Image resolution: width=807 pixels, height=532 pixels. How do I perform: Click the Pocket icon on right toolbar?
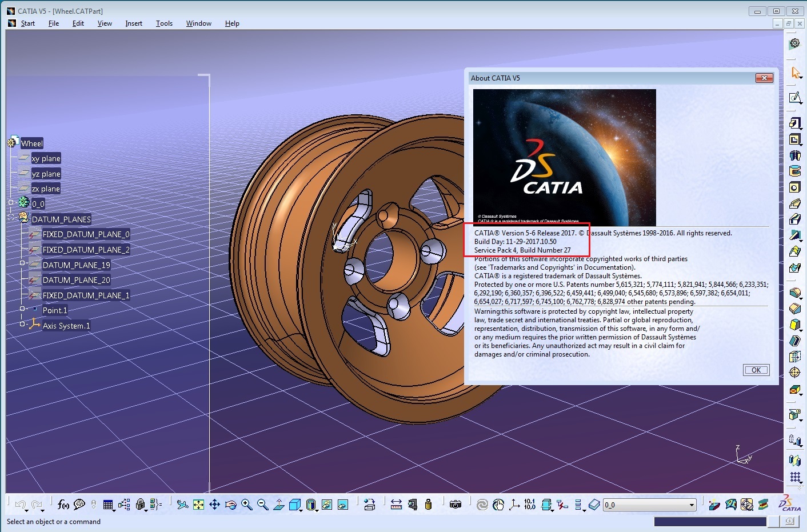pos(795,139)
